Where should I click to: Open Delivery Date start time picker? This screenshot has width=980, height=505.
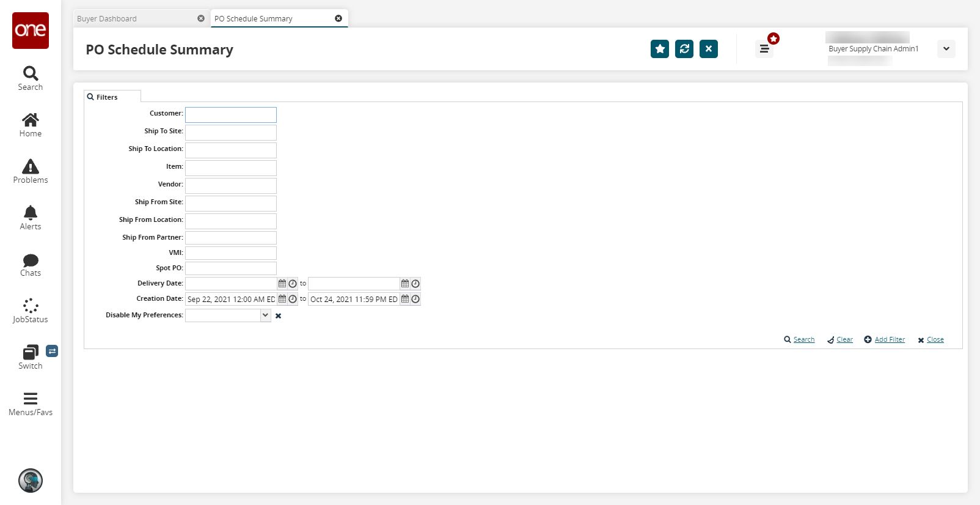tap(293, 284)
